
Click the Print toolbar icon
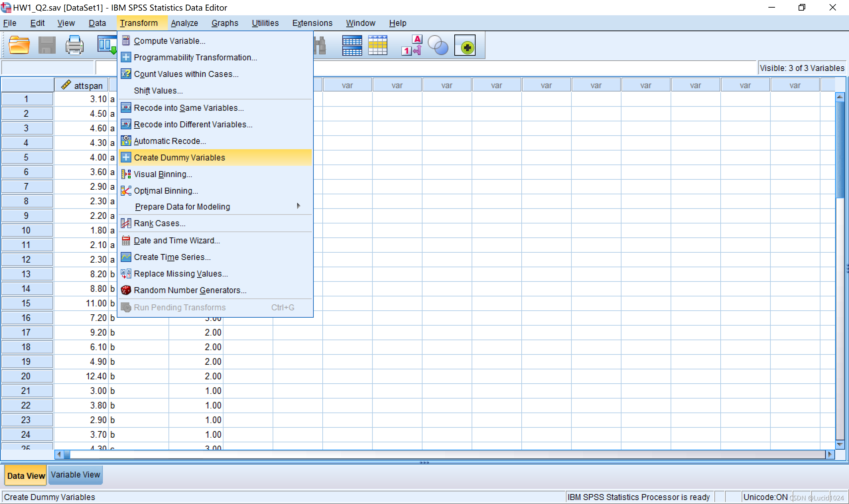pyautogui.click(x=74, y=45)
